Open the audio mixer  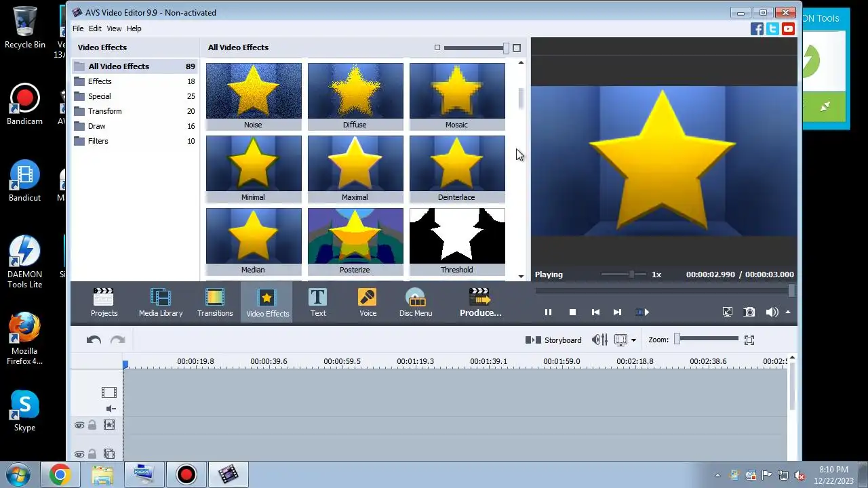599,340
